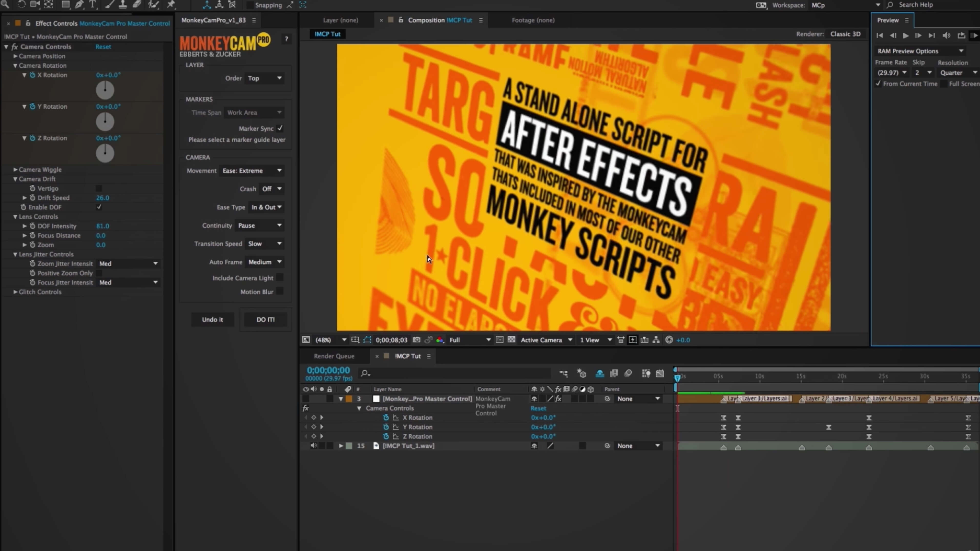Mute the IMCP Tut_1.wav layer audio
This screenshot has height=551, width=980.
pos(314,446)
